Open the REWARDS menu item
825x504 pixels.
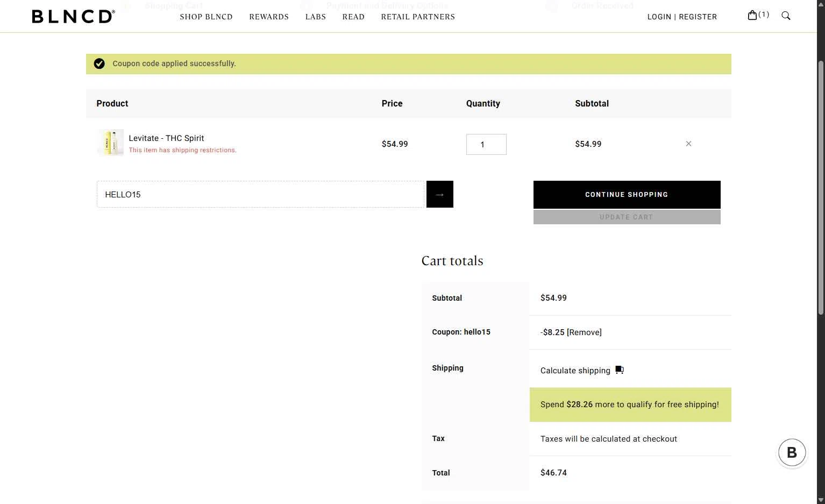click(x=269, y=17)
